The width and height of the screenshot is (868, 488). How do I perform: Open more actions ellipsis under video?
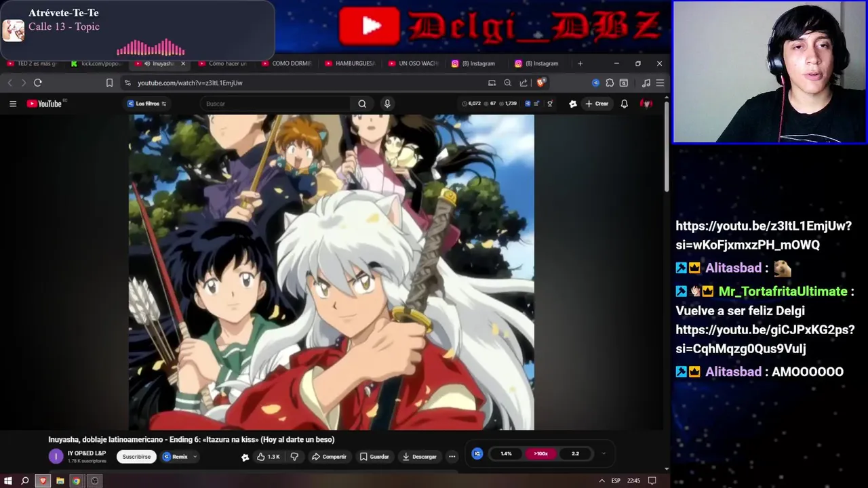(x=452, y=457)
